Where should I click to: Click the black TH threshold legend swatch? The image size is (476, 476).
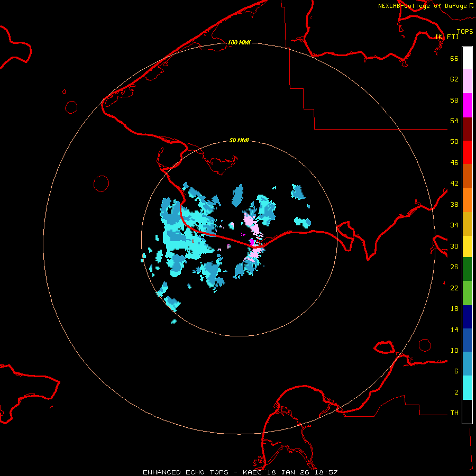pyautogui.click(x=467, y=411)
